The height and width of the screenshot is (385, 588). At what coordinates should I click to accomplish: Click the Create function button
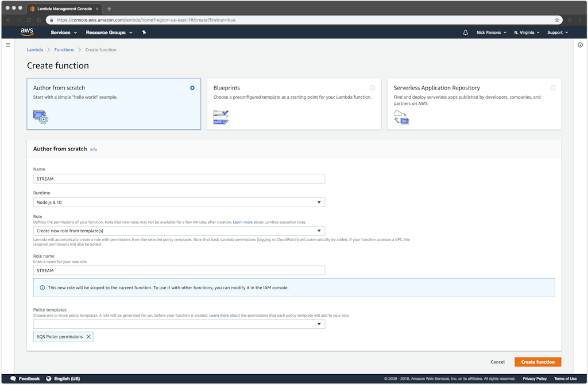click(x=537, y=362)
